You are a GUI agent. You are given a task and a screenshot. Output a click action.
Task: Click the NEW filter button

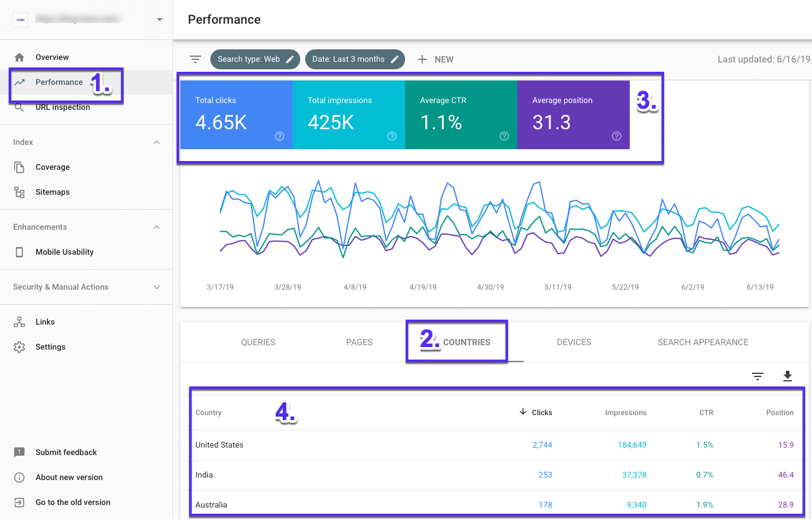tap(435, 59)
